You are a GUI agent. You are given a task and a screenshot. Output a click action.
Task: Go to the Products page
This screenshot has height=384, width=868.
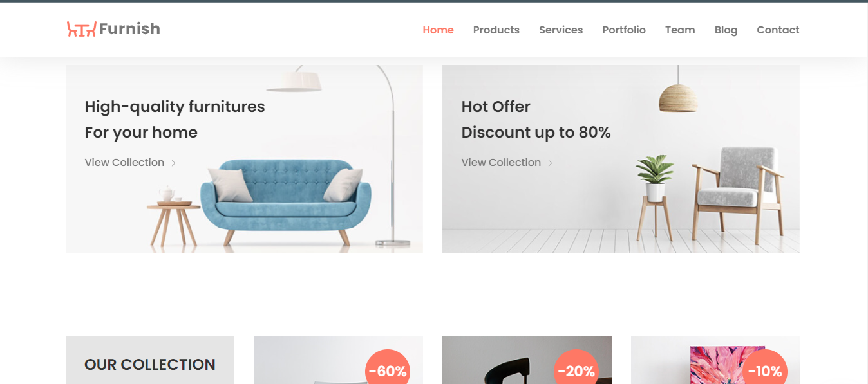tap(496, 30)
